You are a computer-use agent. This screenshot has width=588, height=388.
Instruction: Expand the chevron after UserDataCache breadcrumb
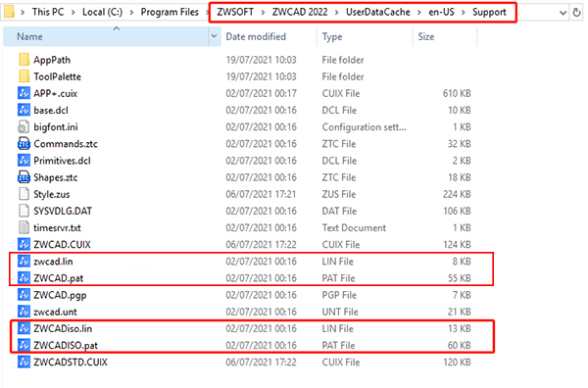(419, 13)
